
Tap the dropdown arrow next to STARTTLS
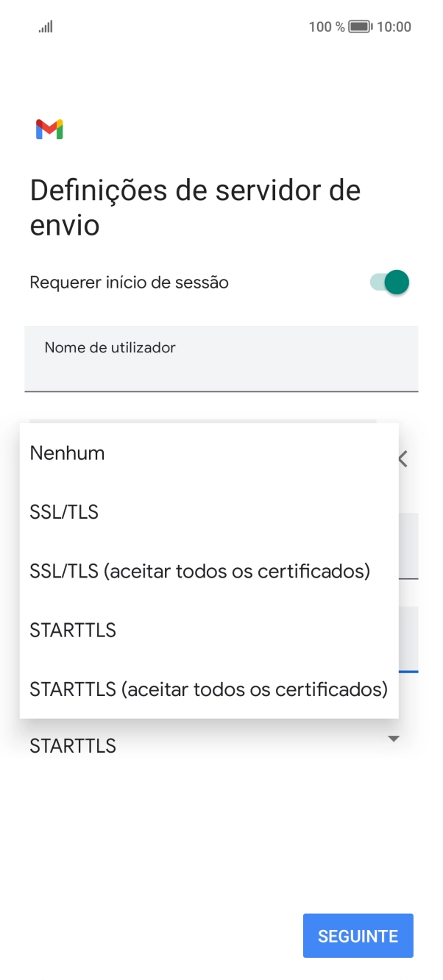393,739
